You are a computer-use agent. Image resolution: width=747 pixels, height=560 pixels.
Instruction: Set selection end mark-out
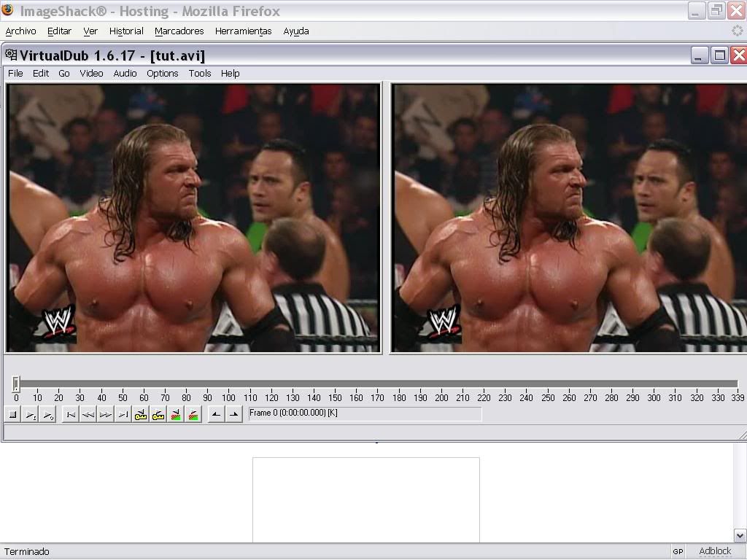click(233, 415)
